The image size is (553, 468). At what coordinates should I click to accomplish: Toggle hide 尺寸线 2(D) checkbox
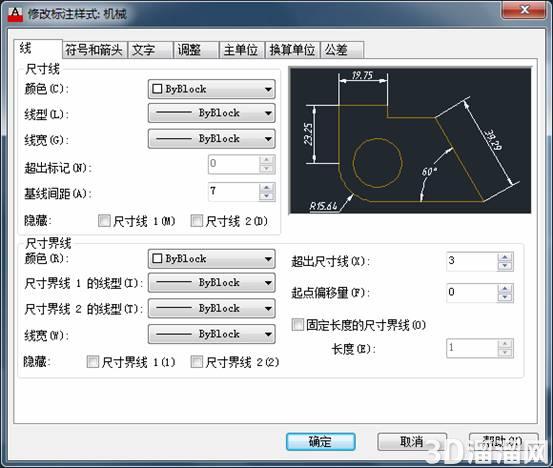196,221
